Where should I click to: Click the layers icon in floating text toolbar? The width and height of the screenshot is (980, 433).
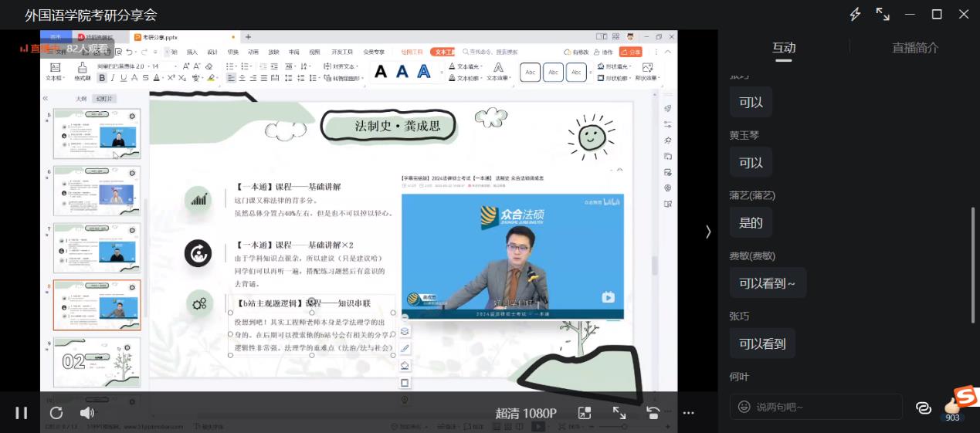tap(405, 331)
